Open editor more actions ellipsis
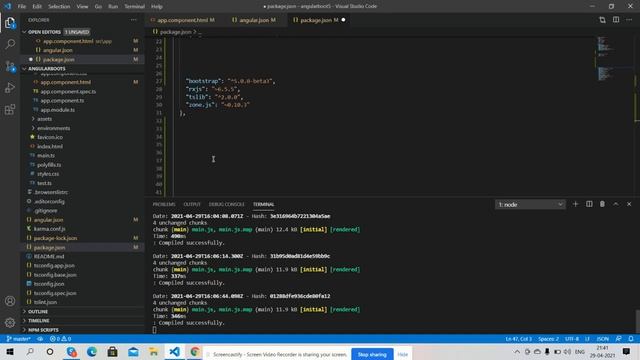This screenshot has height=360, width=640. pyautogui.click(x=629, y=20)
